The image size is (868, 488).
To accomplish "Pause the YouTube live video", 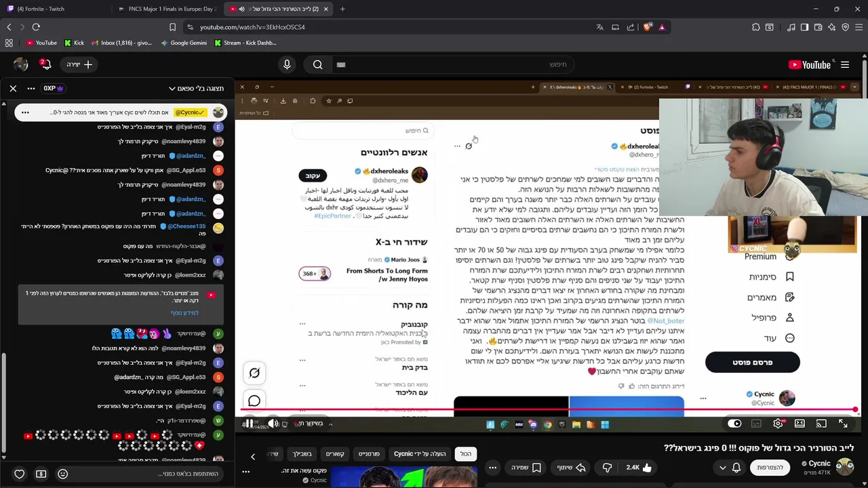I will coord(248,424).
